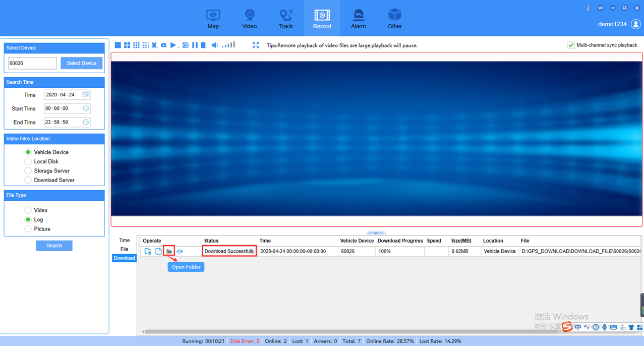
Task: Open the Map tab
Action: pyautogui.click(x=213, y=19)
